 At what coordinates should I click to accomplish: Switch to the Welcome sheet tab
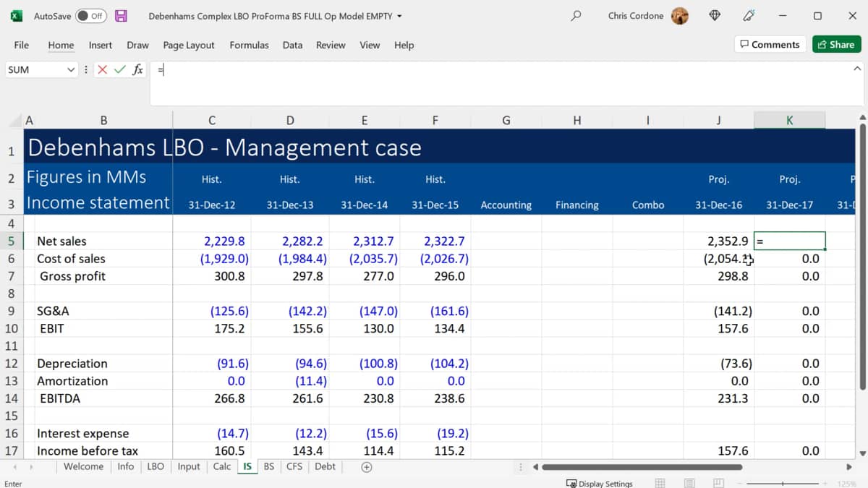[83, 466]
